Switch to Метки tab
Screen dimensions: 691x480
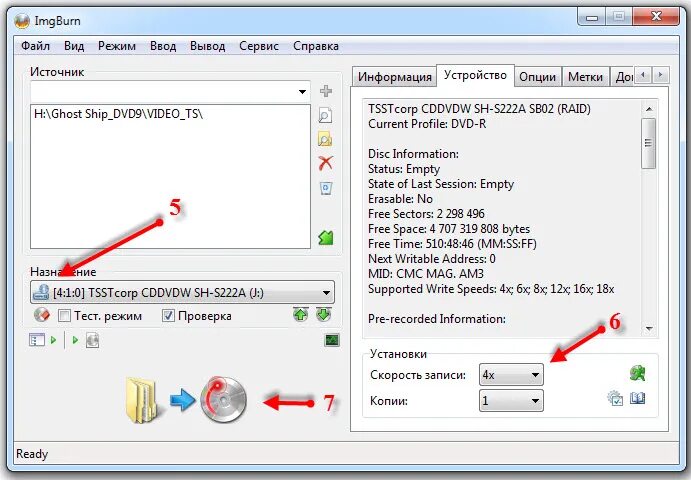pos(585,77)
